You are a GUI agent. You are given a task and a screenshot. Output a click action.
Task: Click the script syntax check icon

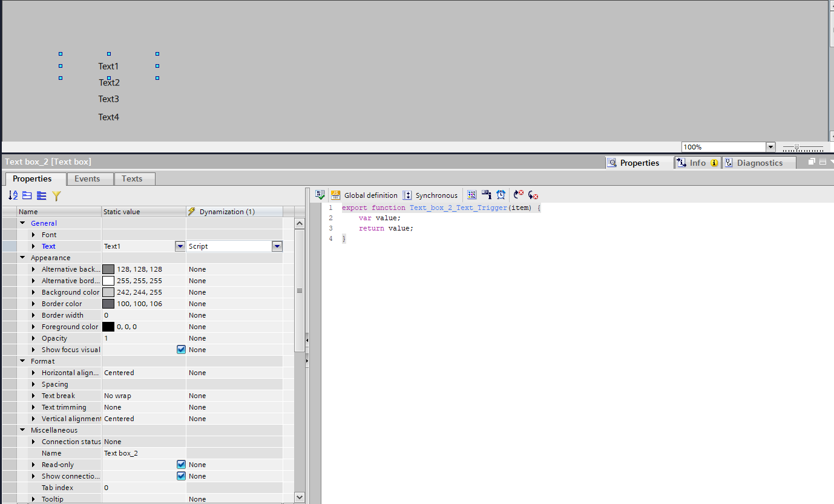tap(320, 195)
